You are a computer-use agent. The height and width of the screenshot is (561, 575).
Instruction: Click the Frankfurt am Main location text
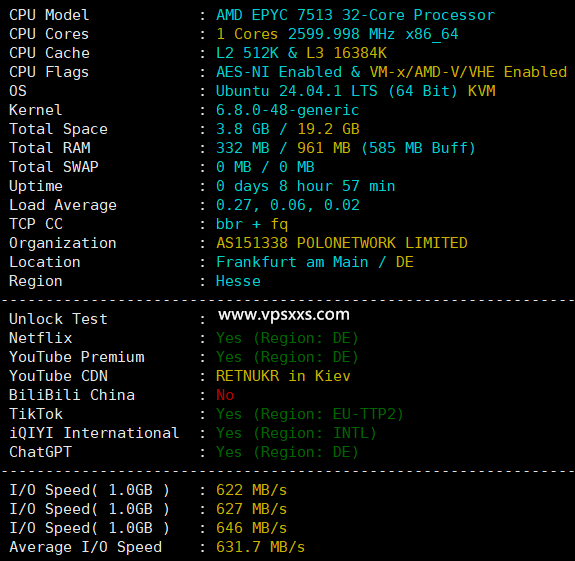[x=292, y=262]
